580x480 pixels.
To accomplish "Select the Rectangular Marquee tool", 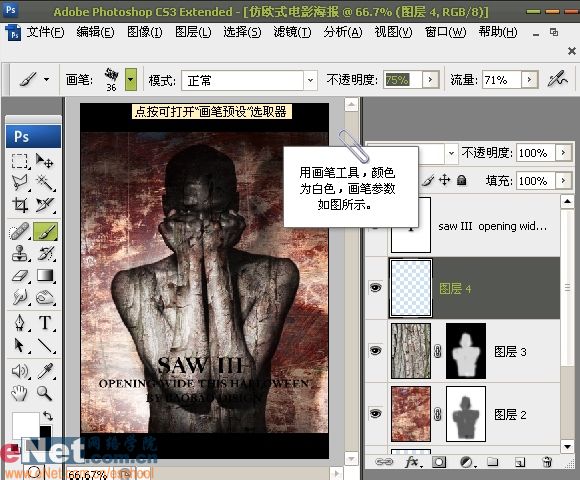I will click(x=19, y=161).
